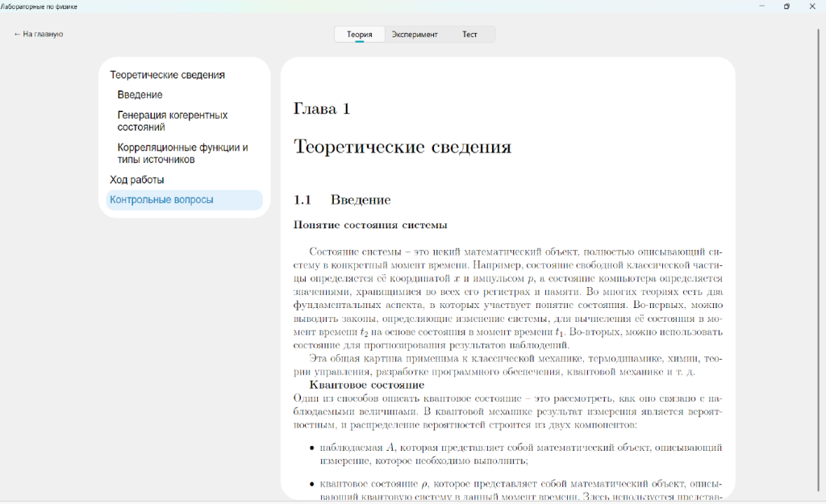Viewport: 826px width, 504px height.
Task: Select Контрольные вопросы in the sidebar
Action: tap(161, 200)
